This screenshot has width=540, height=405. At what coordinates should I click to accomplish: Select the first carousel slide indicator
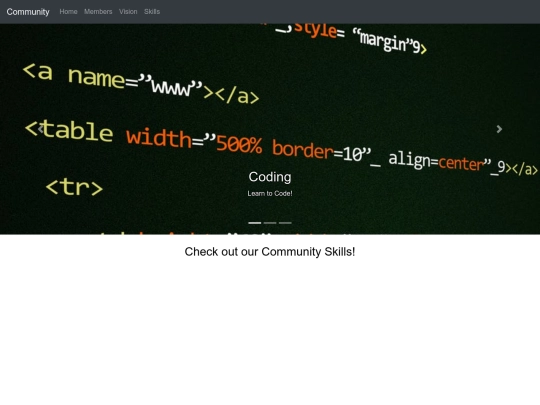coord(255,223)
